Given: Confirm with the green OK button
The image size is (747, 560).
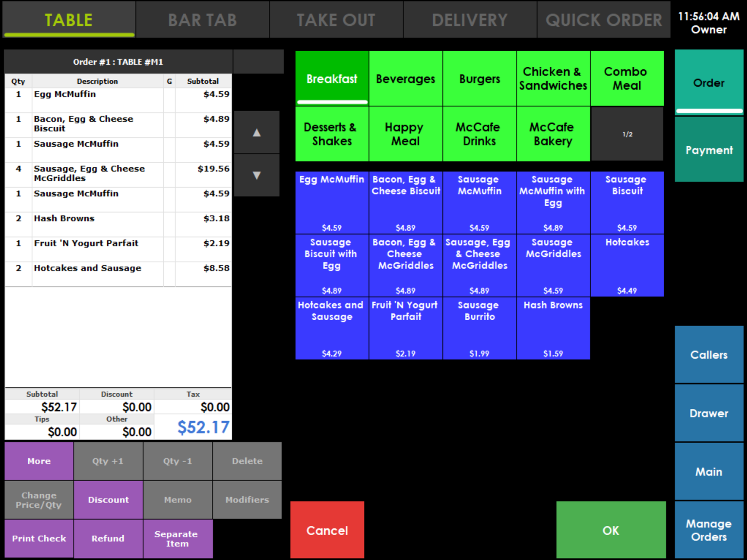Looking at the screenshot, I should pos(611,530).
